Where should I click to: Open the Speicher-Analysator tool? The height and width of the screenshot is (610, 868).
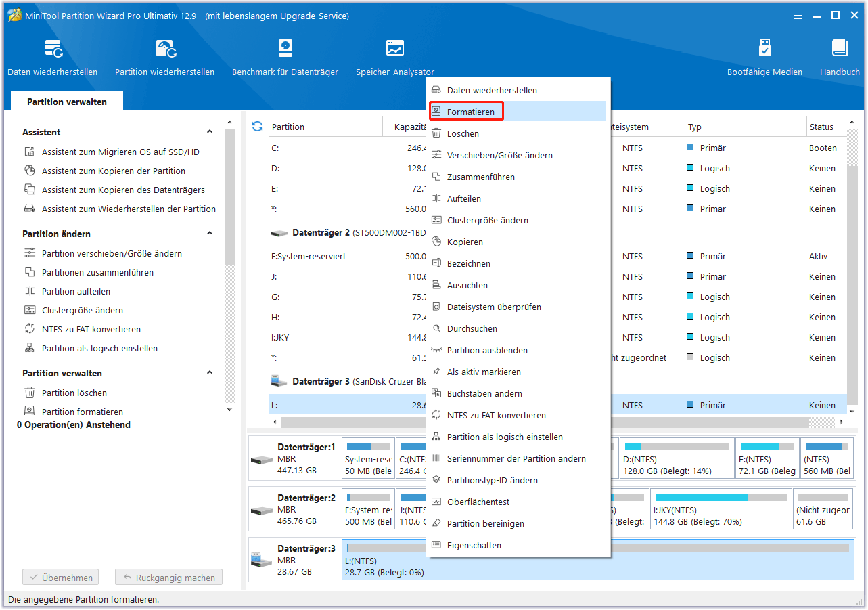tap(395, 58)
